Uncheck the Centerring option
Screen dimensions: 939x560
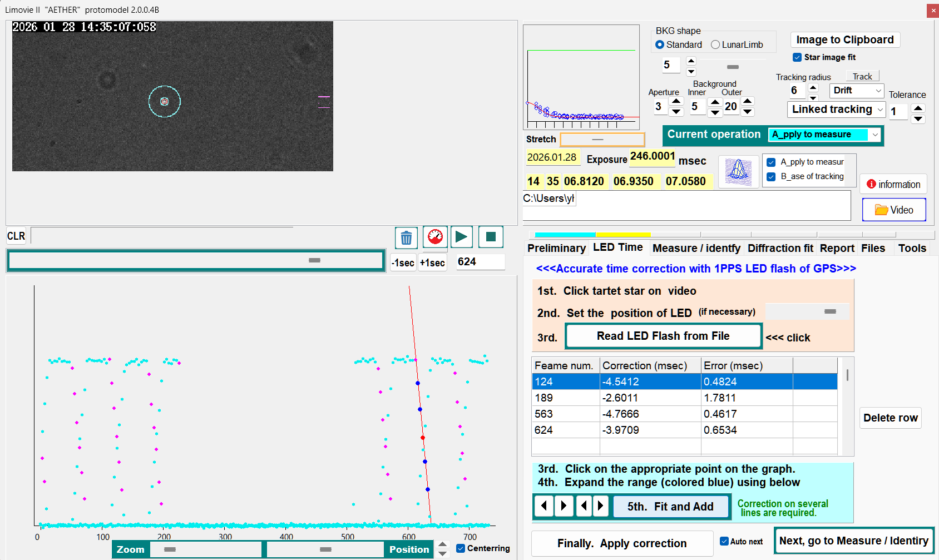point(461,548)
